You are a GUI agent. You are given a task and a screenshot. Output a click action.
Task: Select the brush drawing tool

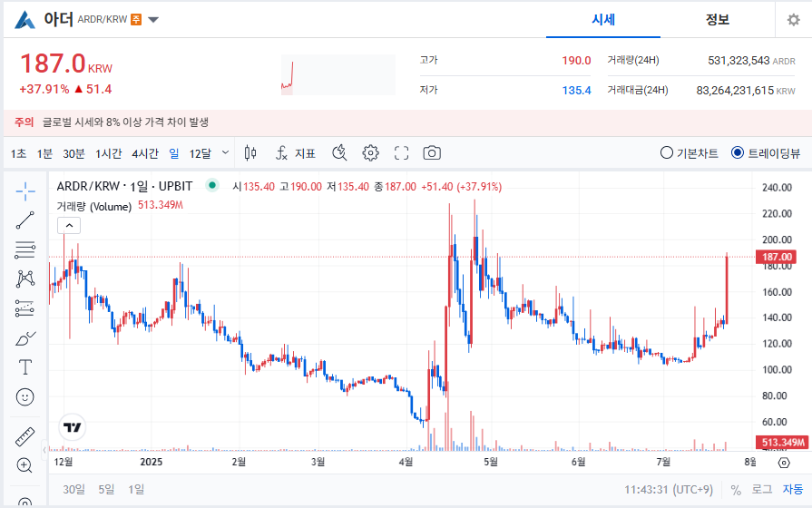click(24, 338)
